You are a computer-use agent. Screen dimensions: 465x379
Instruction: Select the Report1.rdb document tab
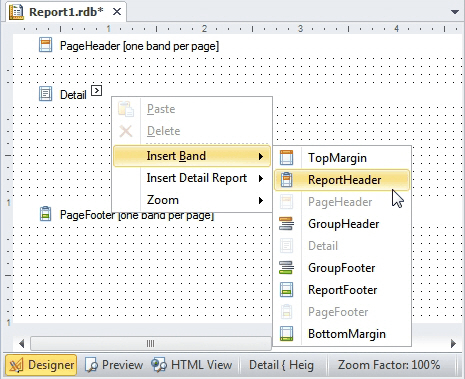click(66, 12)
